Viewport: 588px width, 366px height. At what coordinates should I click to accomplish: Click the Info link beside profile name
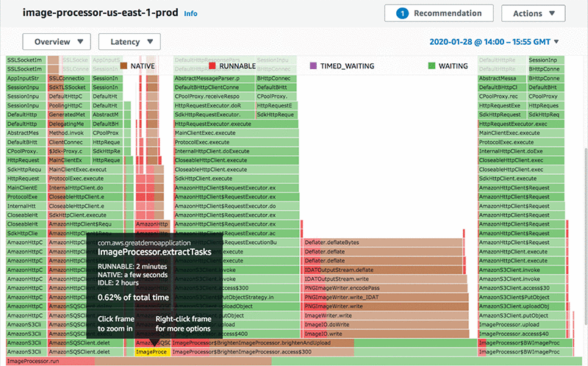click(190, 13)
